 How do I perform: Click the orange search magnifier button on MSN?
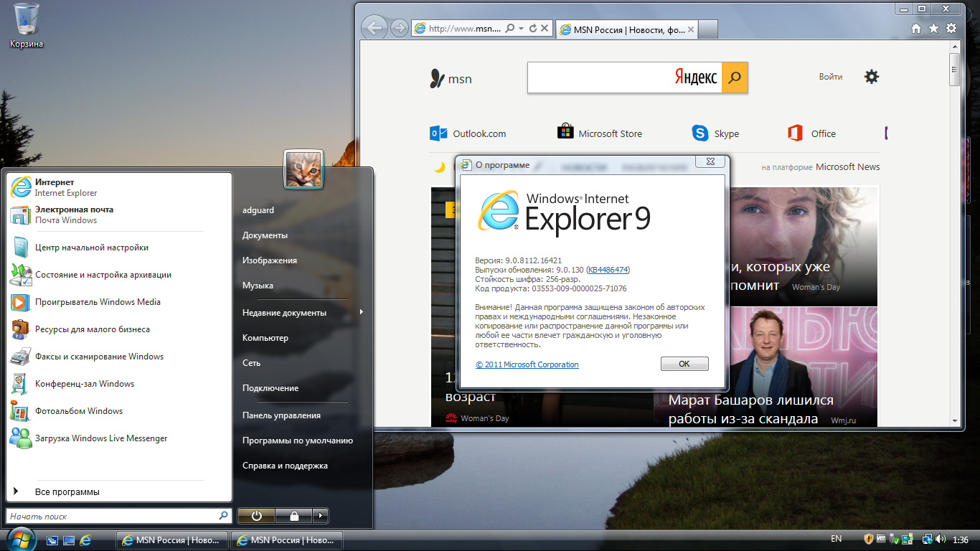(x=735, y=77)
